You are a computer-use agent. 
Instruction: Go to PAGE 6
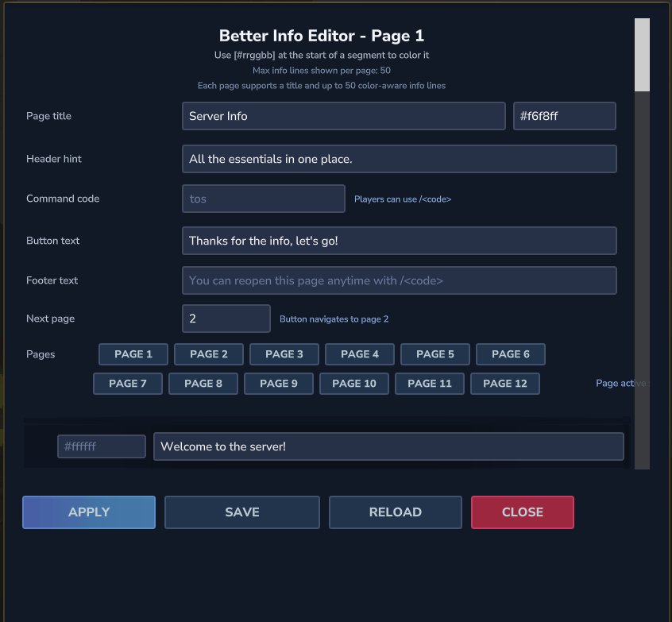tap(511, 354)
